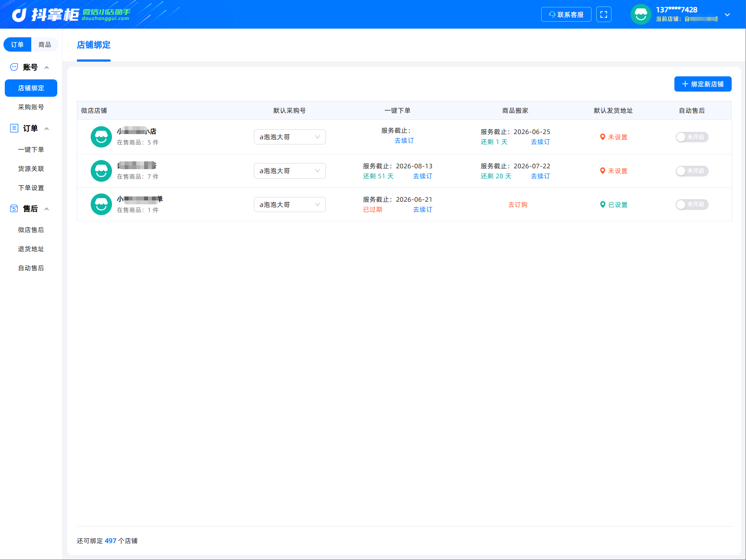Image resolution: width=746 pixels, height=560 pixels.
Task: Click shop avatar in the 7 件 row
Action: pos(101,171)
